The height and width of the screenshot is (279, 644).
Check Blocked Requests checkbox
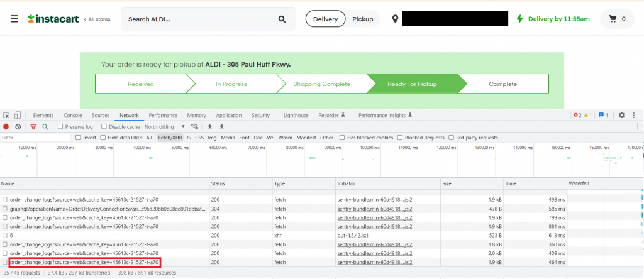pos(400,138)
